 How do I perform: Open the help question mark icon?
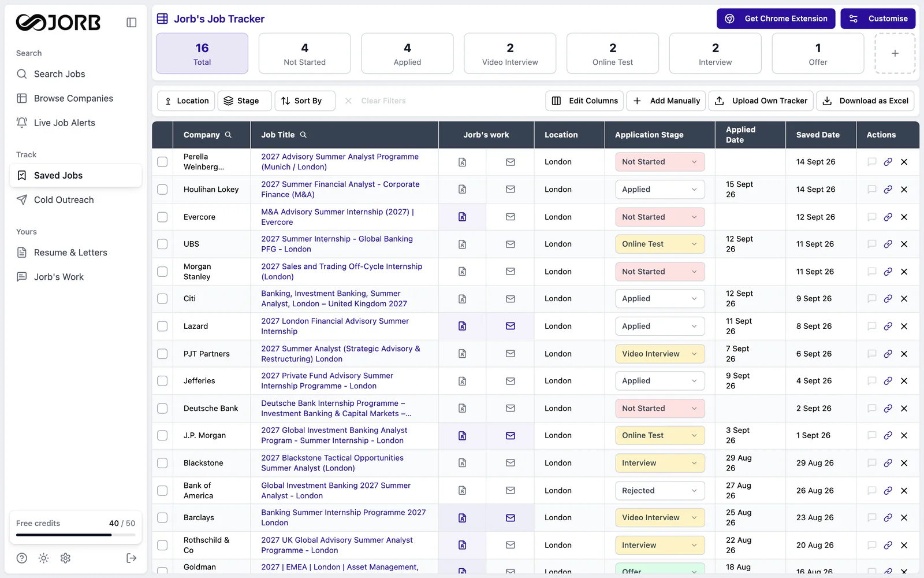[x=22, y=558]
